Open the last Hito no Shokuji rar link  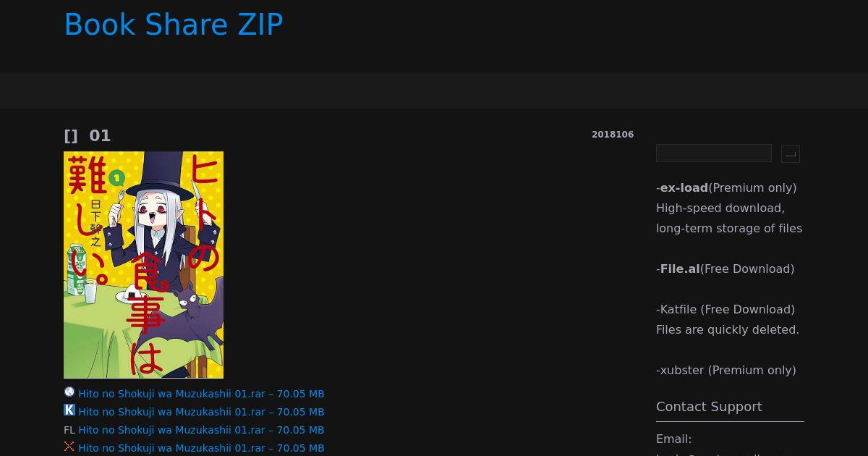201,448
